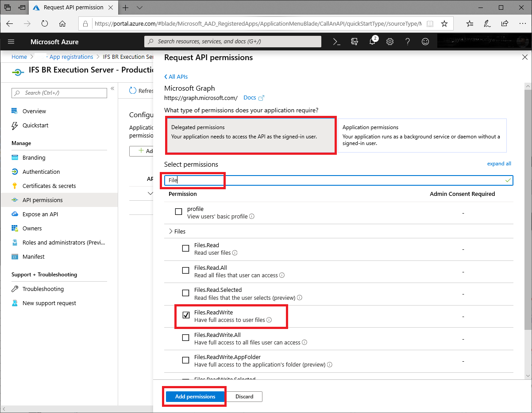Image resolution: width=532 pixels, height=413 pixels.
Task: Open portal settings gear icon
Action: tap(390, 42)
